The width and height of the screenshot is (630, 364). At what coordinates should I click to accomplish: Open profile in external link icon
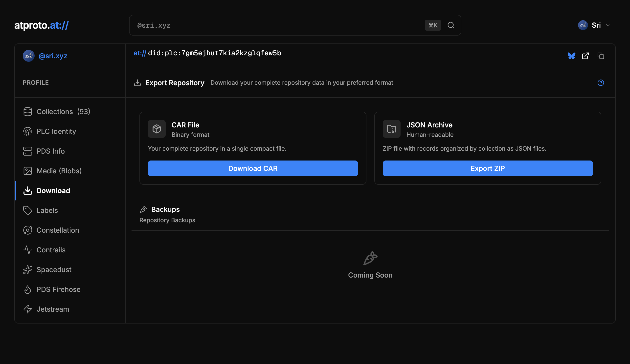pos(585,56)
